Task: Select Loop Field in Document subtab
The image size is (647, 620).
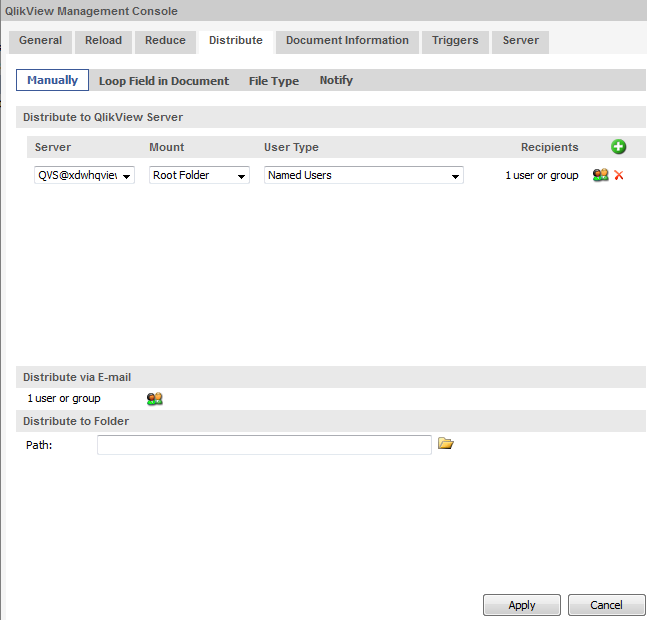Action: [164, 81]
